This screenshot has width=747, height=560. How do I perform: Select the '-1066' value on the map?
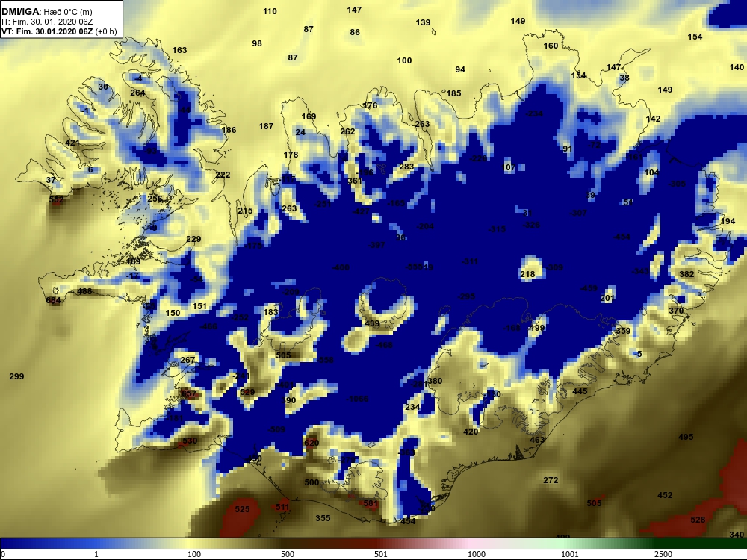(358, 399)
